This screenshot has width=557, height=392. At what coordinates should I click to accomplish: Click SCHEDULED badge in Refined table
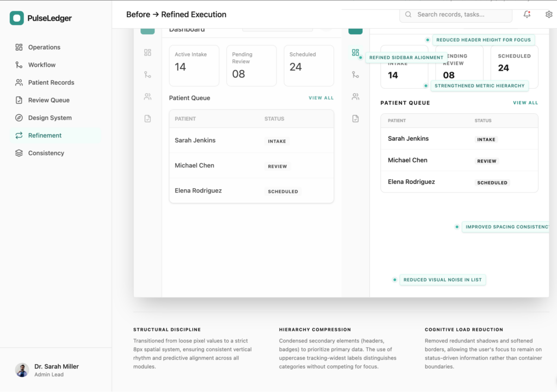[492, 183]
